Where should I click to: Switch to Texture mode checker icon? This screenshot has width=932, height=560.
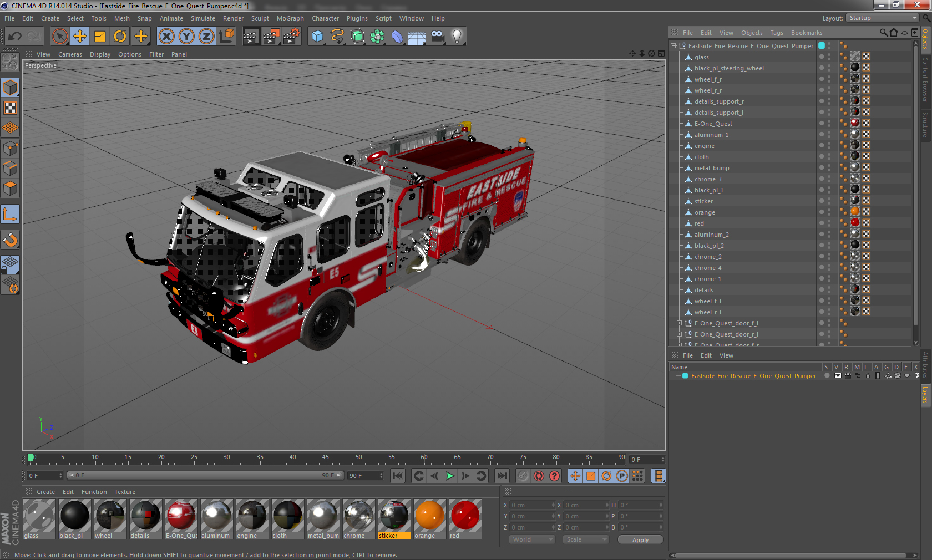[11, 108]
